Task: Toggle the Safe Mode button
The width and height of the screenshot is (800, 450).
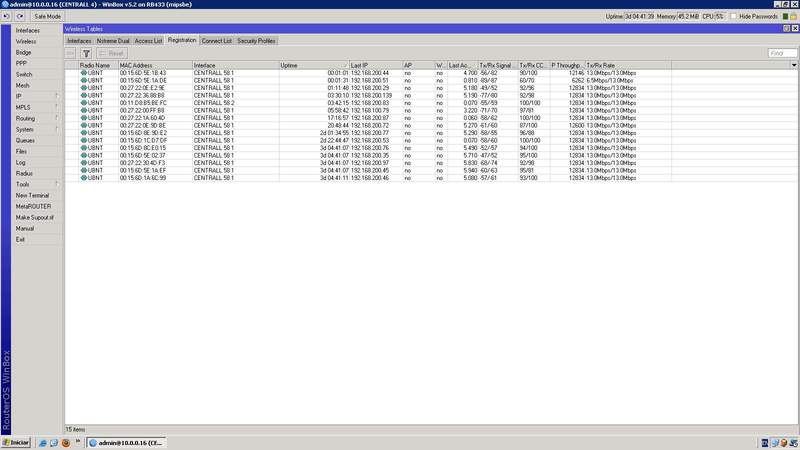Action: coord(47,16)
